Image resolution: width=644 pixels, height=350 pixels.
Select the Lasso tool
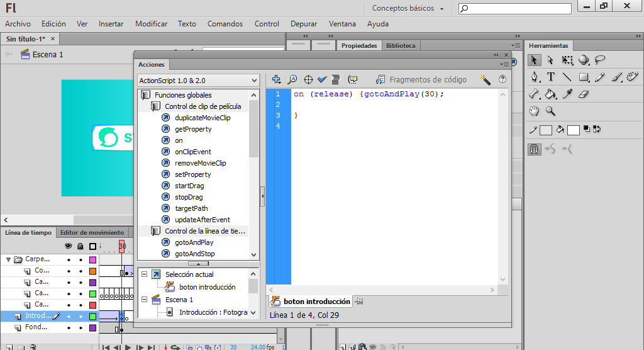[600, 60]
